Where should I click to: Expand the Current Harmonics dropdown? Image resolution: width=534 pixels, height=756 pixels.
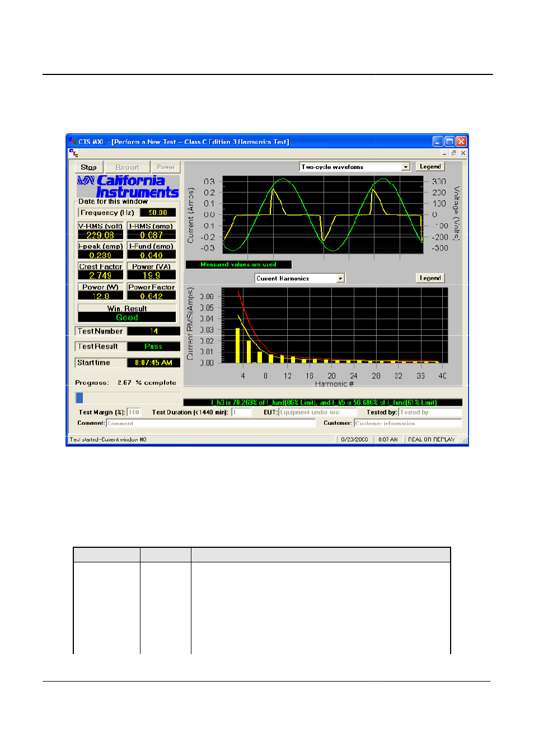[340, 278]
